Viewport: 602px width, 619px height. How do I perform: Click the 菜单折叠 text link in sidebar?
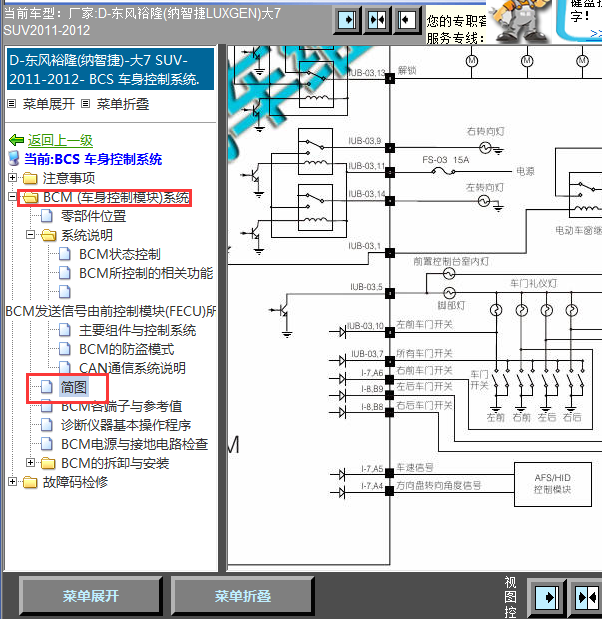click(x=123, y=104)
